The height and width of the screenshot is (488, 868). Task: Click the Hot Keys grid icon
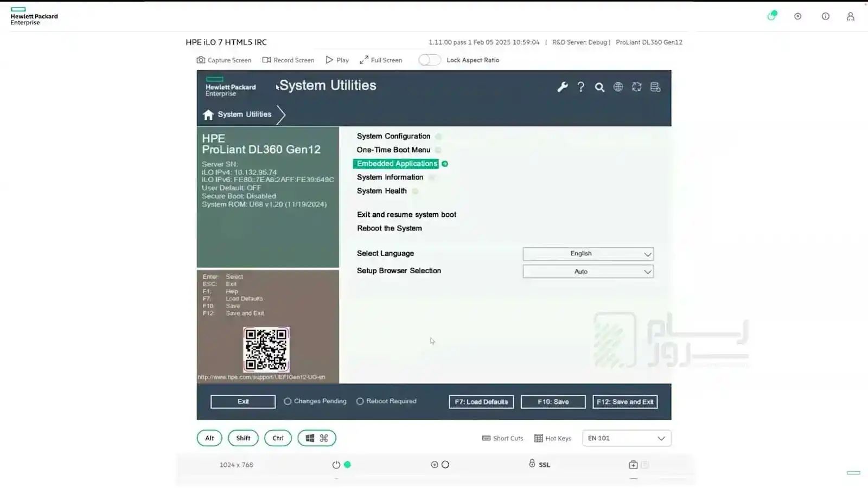tap(538, 438)
